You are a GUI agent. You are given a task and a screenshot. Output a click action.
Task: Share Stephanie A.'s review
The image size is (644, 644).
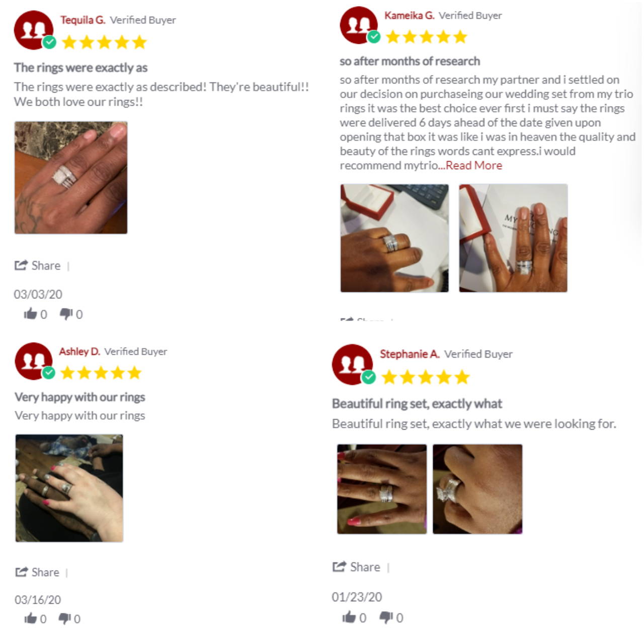[356, 567]
